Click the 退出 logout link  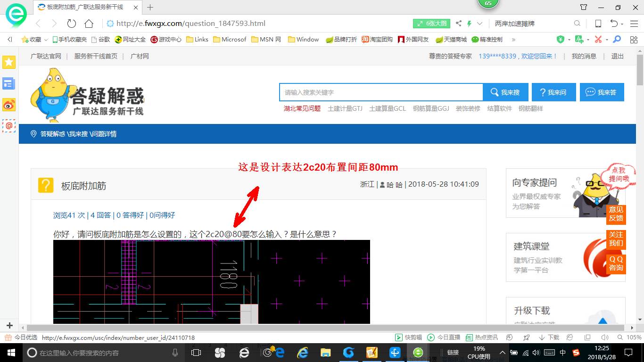(618, 56)
